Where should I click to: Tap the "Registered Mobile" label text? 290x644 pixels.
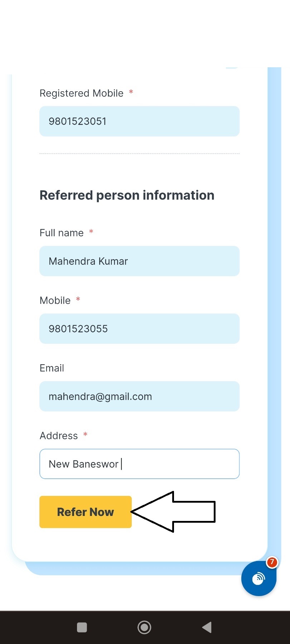point(82,93)
